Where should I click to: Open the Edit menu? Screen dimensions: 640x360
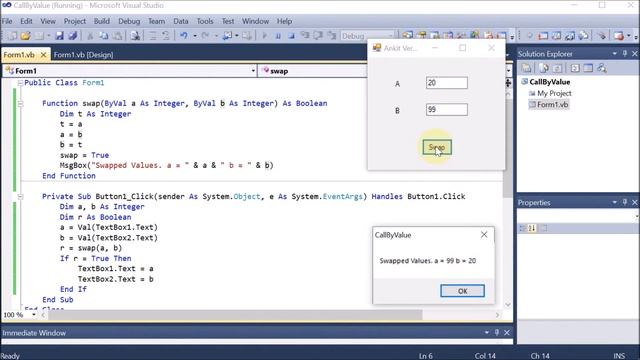(26, 21)
